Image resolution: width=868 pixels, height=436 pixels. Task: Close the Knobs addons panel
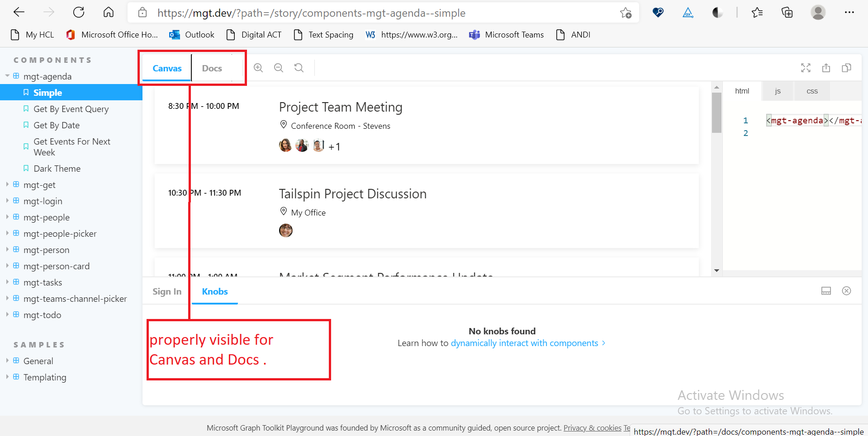point(847,291)
